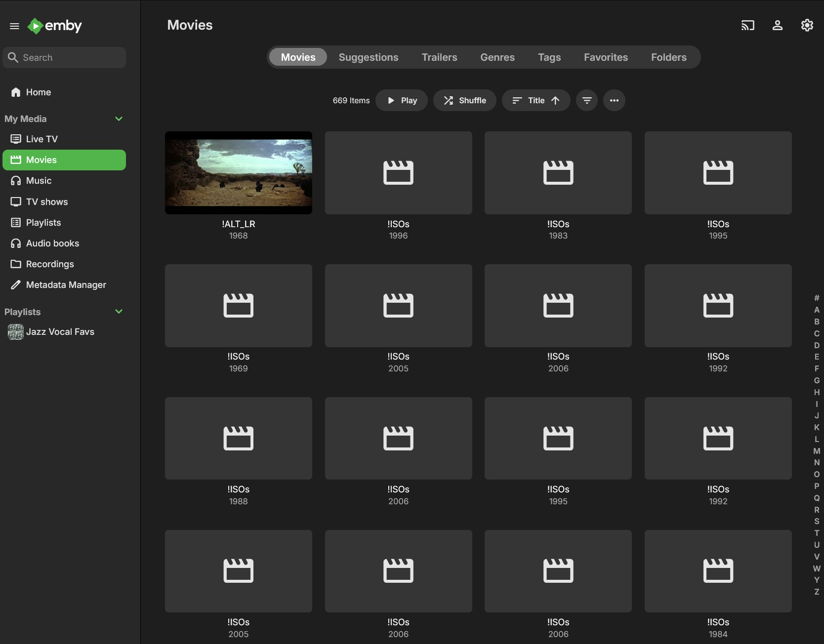Open the !ALT_LR 1968 movie thumbnail
The image size is (824, 644).
click(238, 173)
